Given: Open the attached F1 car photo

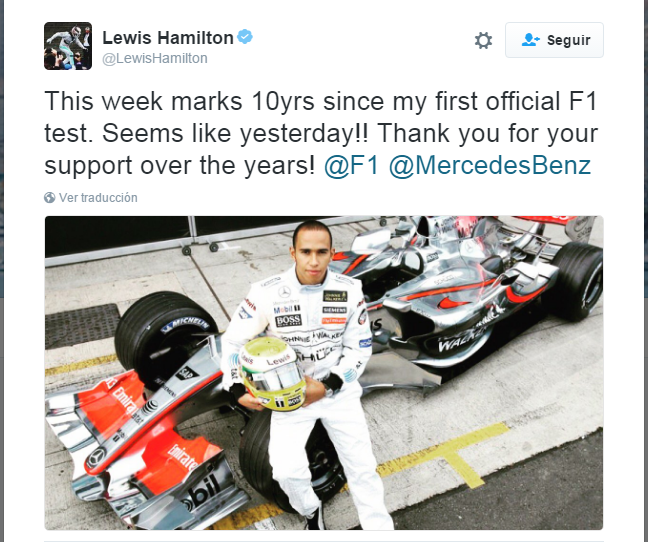Looking at the screenshot, I should [x=324, y=373].
